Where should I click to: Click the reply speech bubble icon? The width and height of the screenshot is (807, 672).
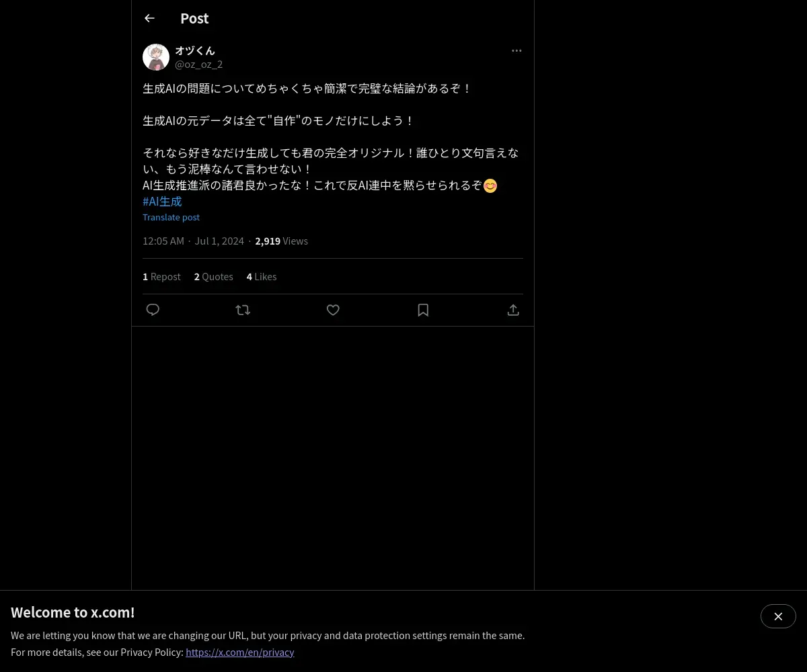pos(153,310)
